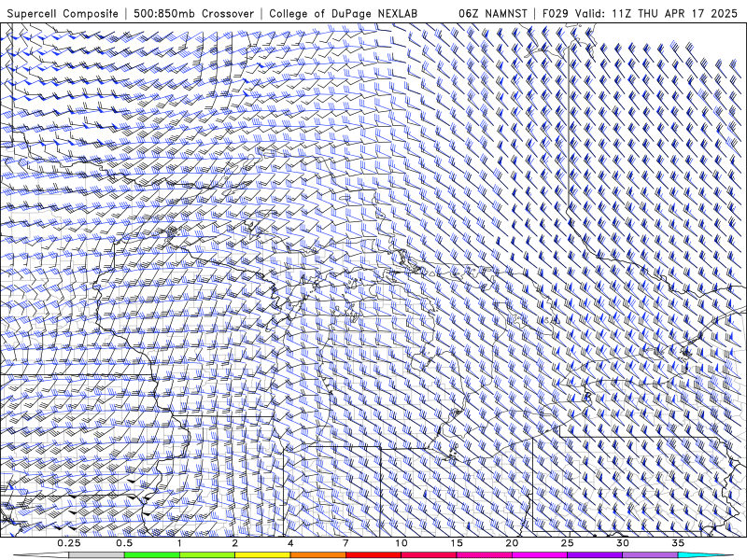Click the magenta color bar segment after 20
The height and width of the screenshot is (560, 747).
[x=540, y=555]
